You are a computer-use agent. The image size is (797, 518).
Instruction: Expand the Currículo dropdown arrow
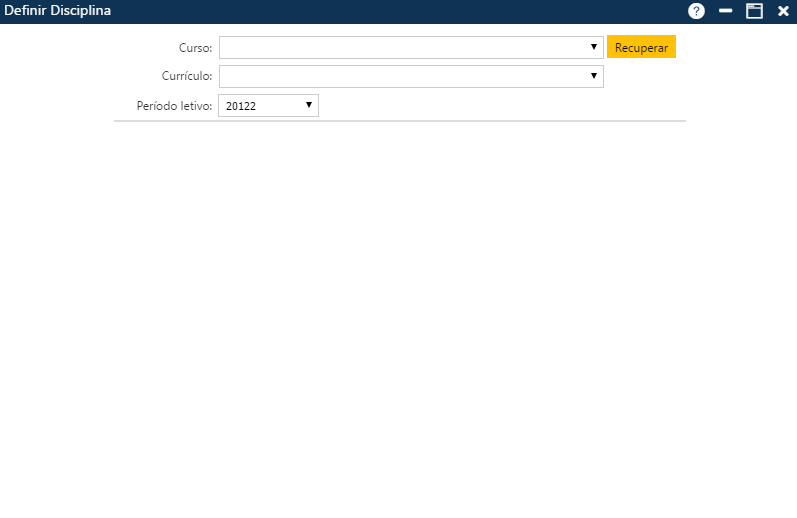(593, 76)
